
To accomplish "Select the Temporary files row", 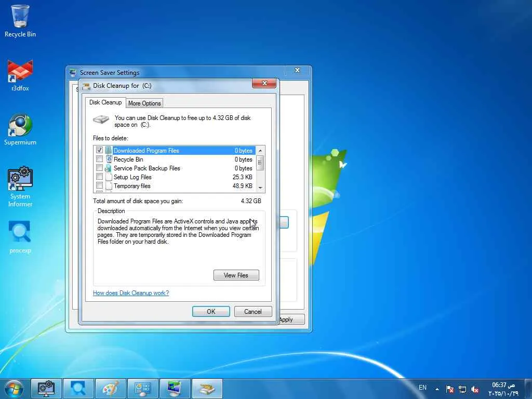I will [175, 185].
